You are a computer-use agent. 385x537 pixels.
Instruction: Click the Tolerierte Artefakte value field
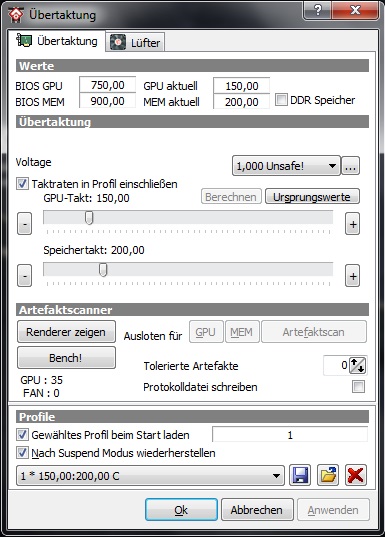pos(336,365)
